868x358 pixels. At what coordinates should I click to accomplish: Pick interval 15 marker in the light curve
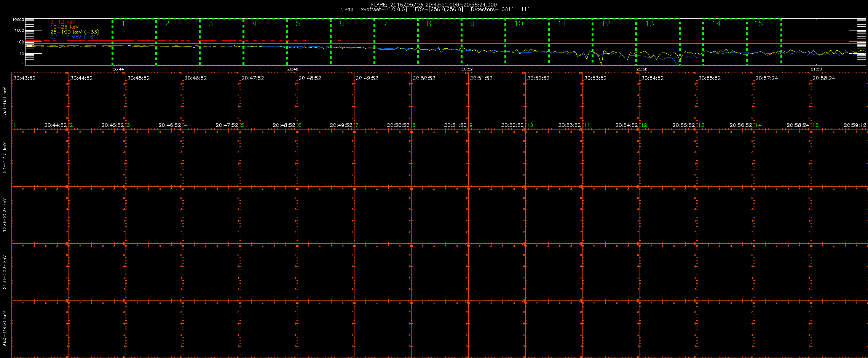758,24
